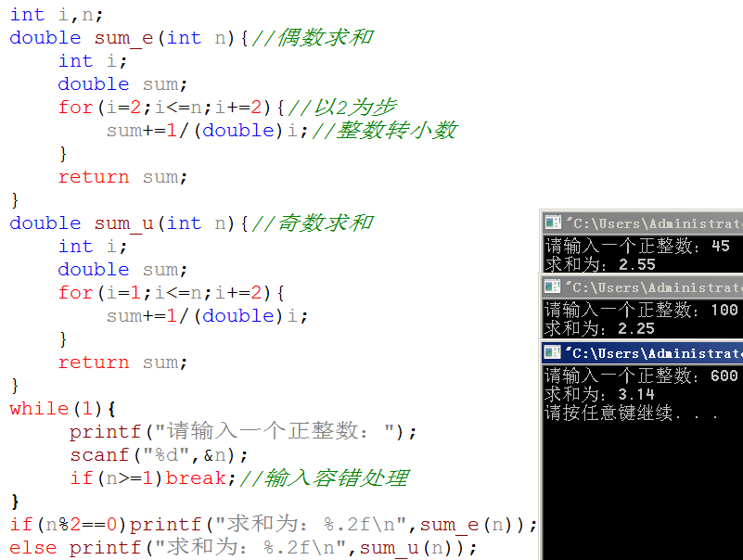Click the 'if(n>=1)break;' statement

[152, 478]
